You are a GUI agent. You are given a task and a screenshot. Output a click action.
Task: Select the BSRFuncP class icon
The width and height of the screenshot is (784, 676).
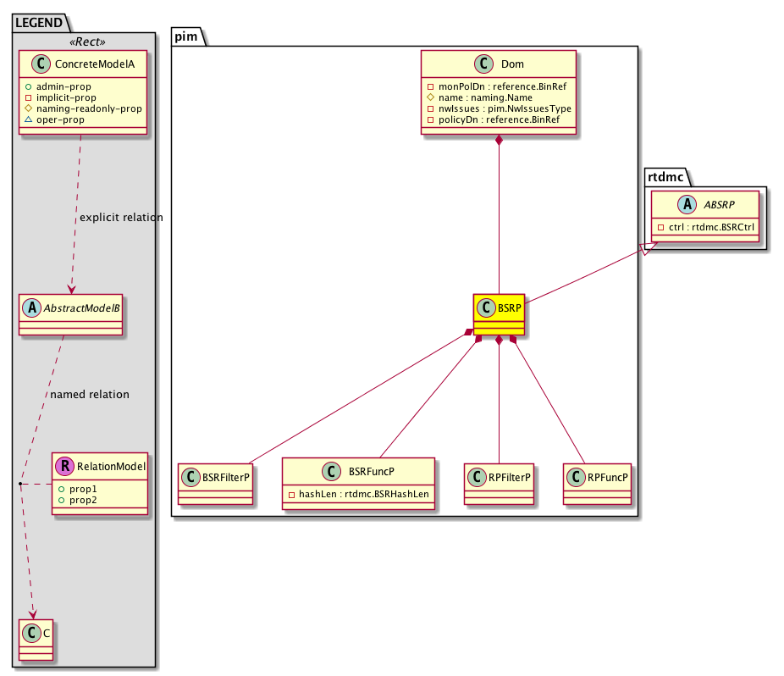[329, 473]
